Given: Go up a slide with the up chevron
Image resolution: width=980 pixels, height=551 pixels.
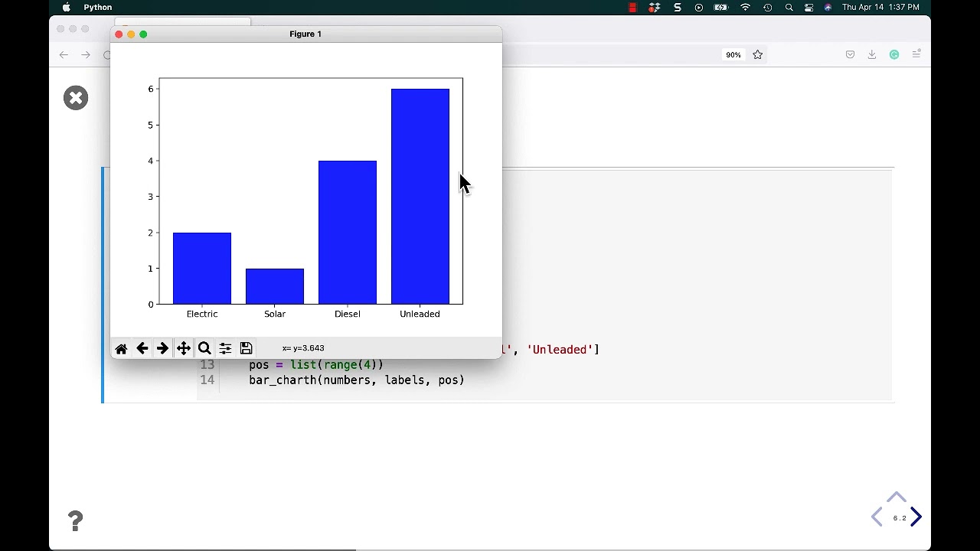Looking at the screenshot, I should coord(897,497).
